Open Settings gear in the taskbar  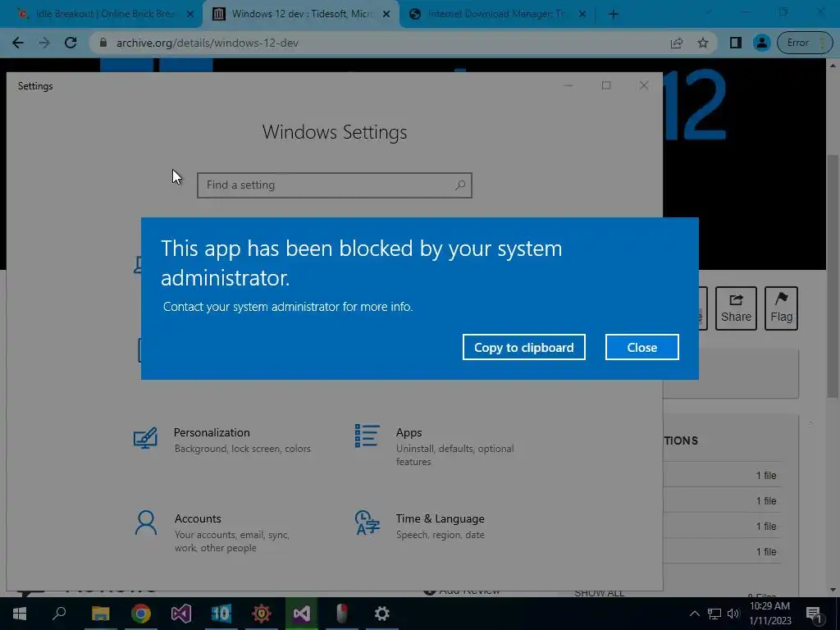point(382,614)
